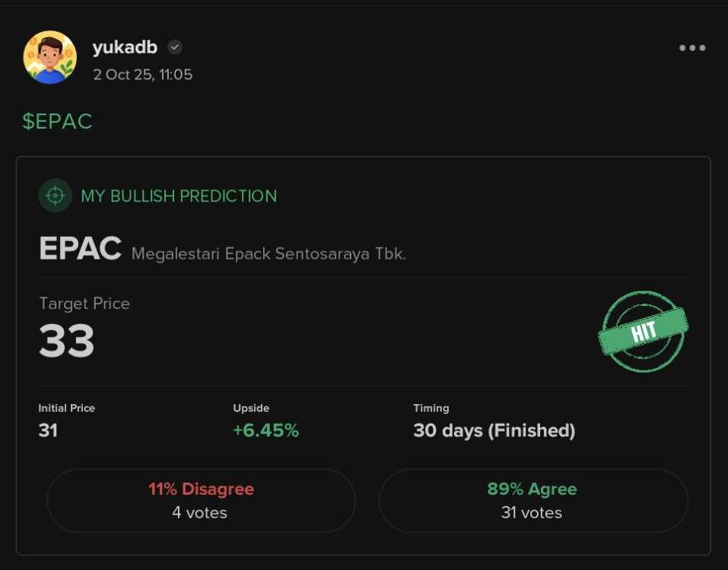Click the post timestamp 2 Oct 25, 11:05
Image resolution: width=728 pixels, height=570 pixels.
coord(142,75)
